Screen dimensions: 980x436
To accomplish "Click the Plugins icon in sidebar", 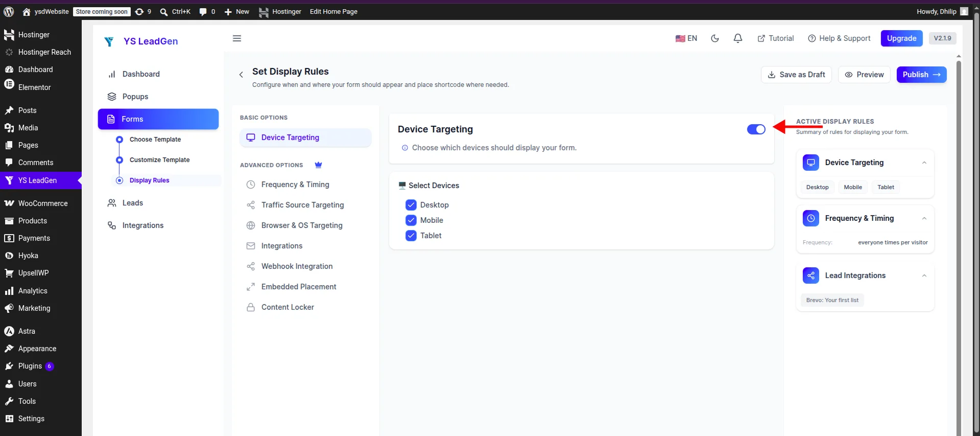I will (9, 366).
